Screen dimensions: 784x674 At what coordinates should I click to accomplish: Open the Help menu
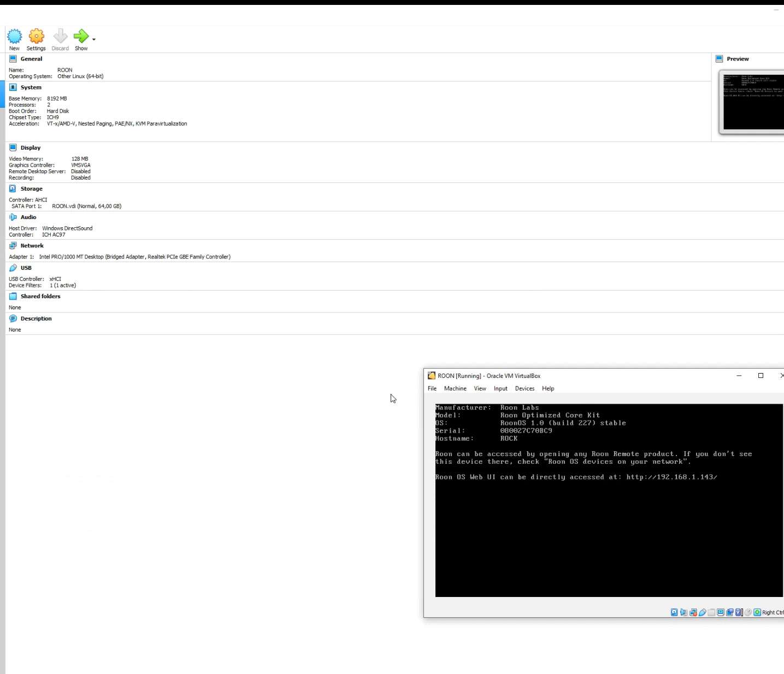click(x=548, y=388)
